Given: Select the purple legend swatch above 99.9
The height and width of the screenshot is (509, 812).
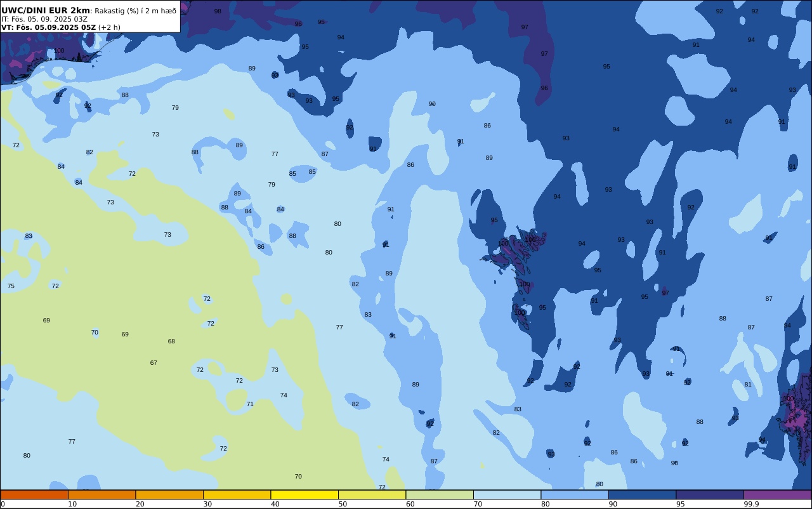Looking at the screenshot, I should coord(777,494).
